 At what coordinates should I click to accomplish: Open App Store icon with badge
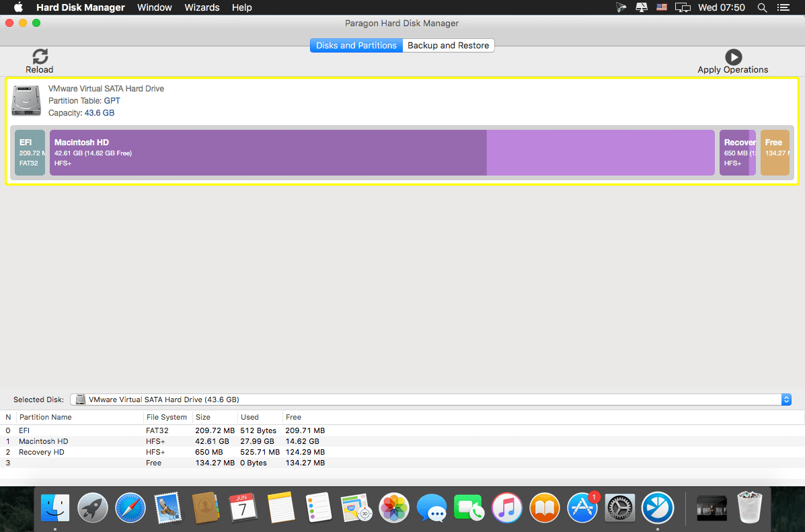(x=582, y=508)
